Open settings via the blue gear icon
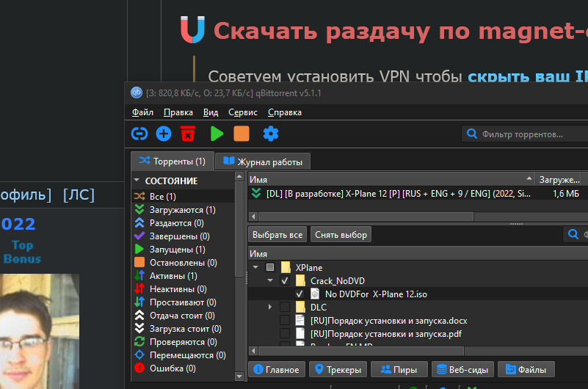 click(x=271, y=134)
